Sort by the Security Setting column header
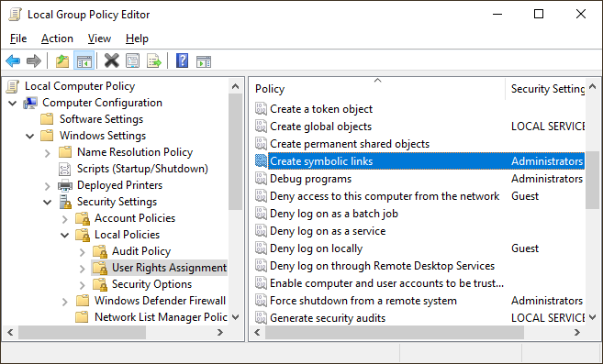 [x=546, y=89]
